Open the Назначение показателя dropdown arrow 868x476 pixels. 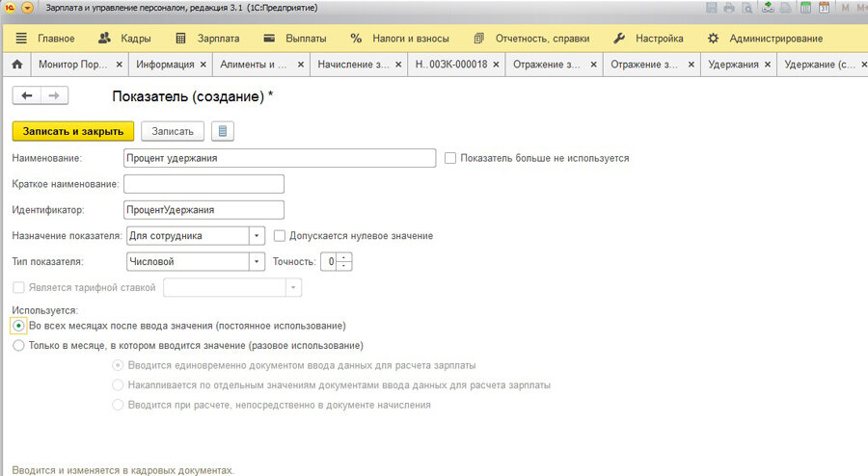pos(257,236)
